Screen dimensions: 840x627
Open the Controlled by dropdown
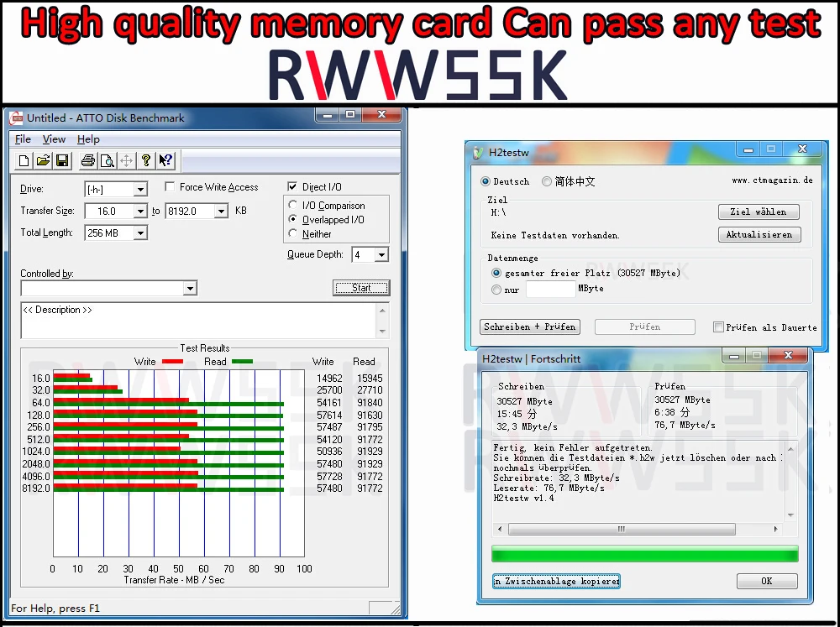[190, 289]
